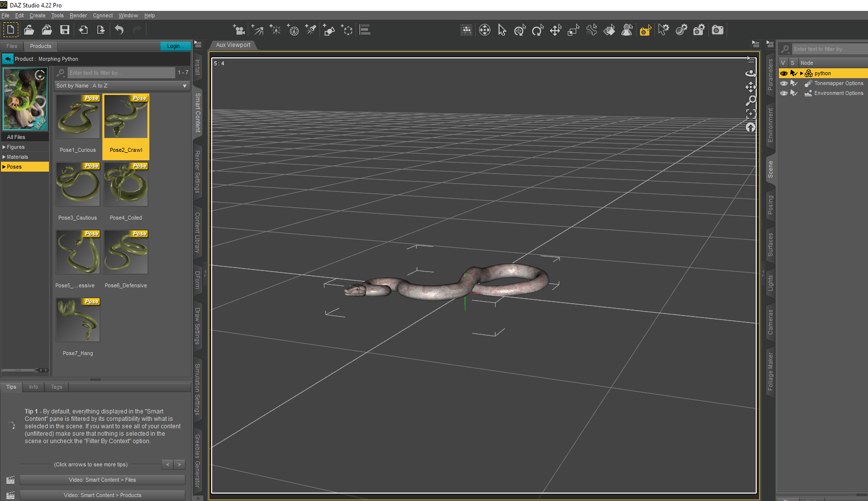
Task: Click the Login button
Action: 175,46
